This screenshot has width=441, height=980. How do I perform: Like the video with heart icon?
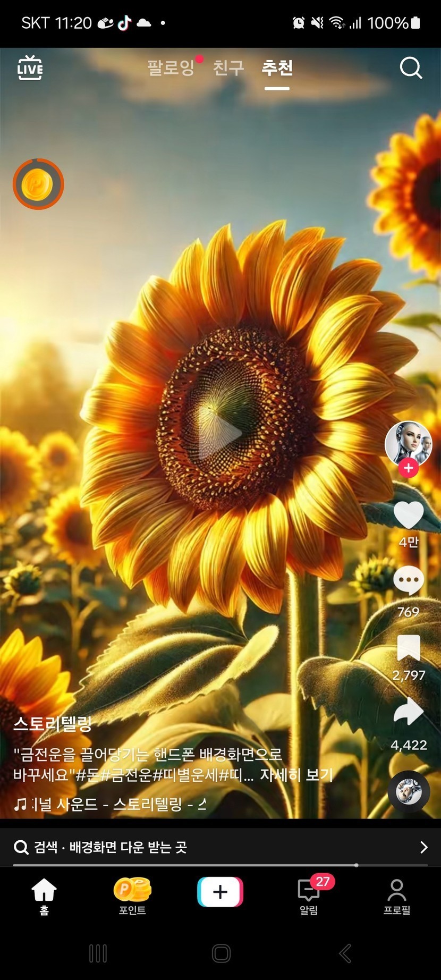tap(408, 514)
